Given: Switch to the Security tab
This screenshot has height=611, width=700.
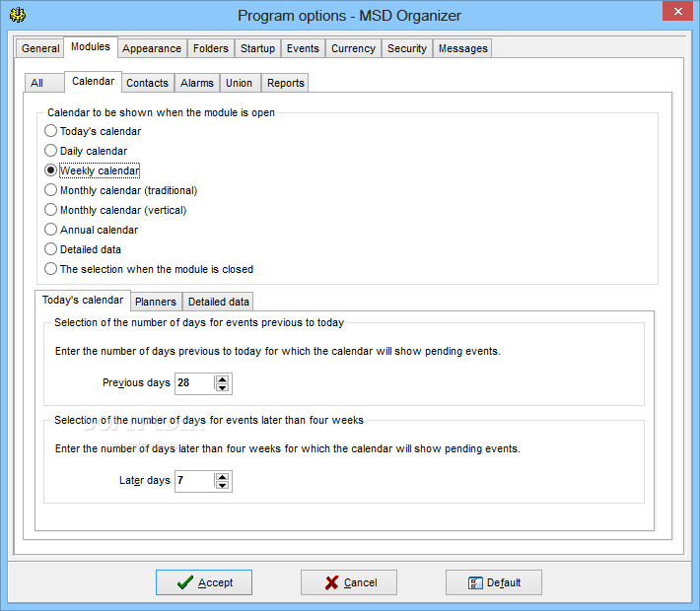Looking at the screenshot, I should click(x=407, y=48).
